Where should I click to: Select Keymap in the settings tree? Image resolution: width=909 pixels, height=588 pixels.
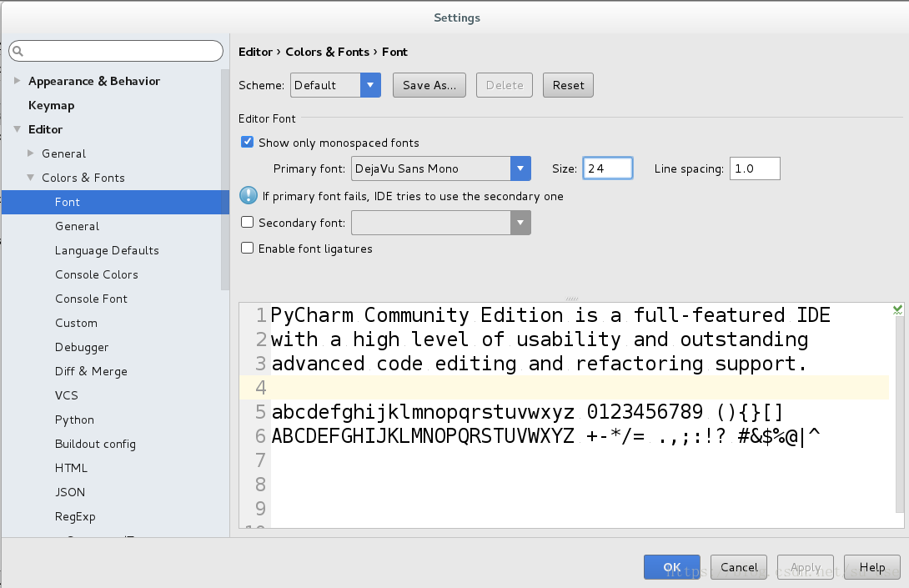point(51,105)
